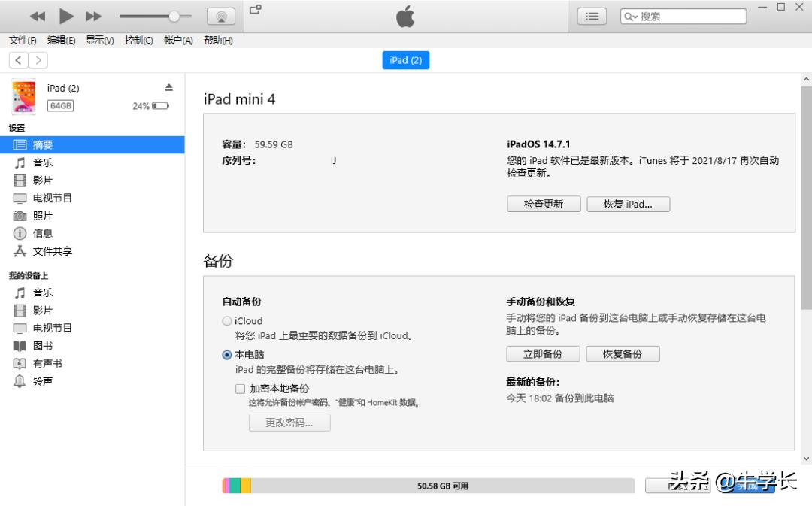Screen dimensions: 812x506
Task: Click the forward navigation chevron
Action: [37, 60]
